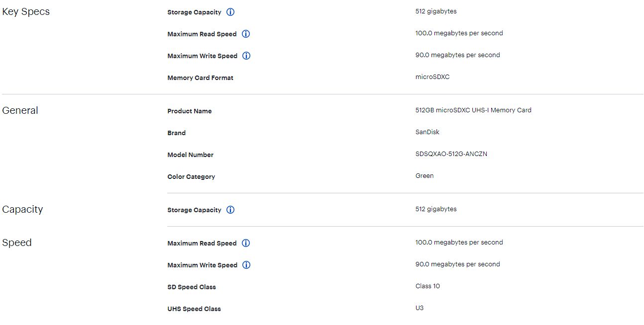The image size is (644, 325).
Task: Select the Speed section heading
Action: pyautogui.click(x=17, y=243)
